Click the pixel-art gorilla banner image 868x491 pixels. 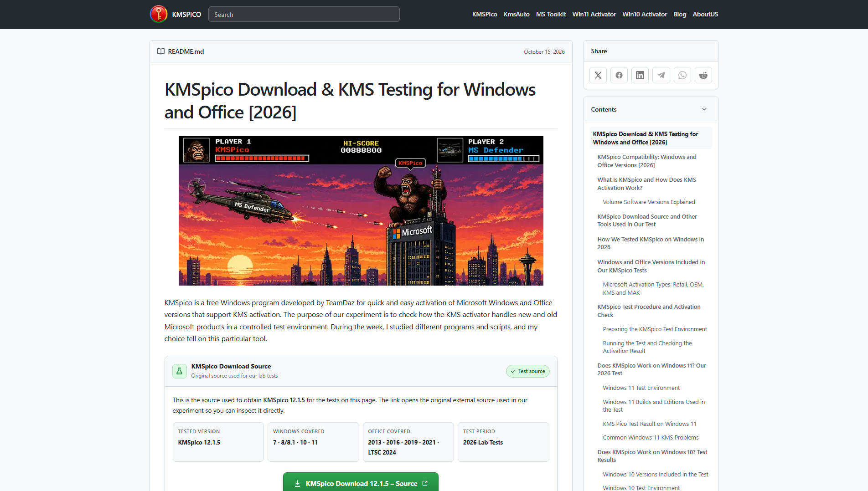[x=361, y=210]
